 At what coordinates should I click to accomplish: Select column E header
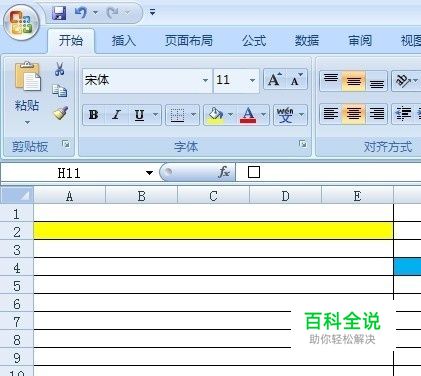tap(357, 196)
